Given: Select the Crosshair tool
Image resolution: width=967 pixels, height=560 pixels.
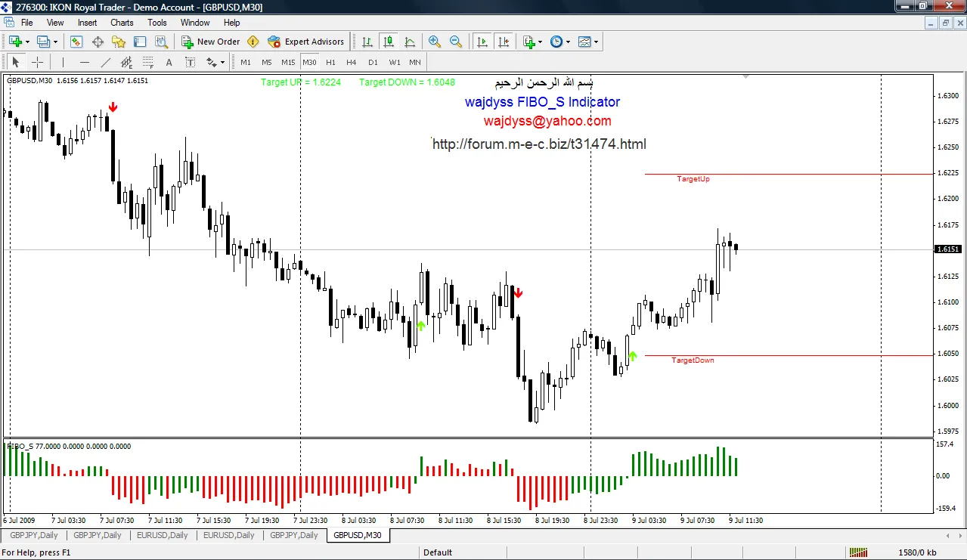Looking at the screenshot, I should tap(37, 63).
